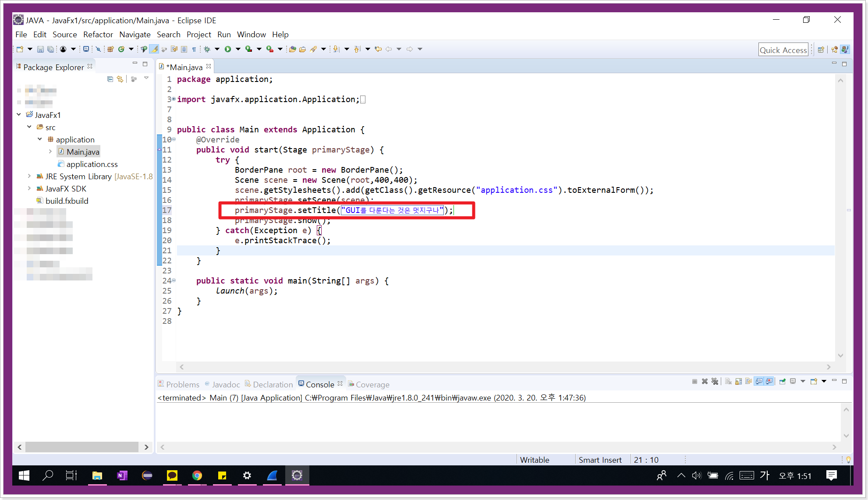This screenshot has width=868, height=500.
Task: Expand JavaFX SDK node
Action: (x=29, y=188)
